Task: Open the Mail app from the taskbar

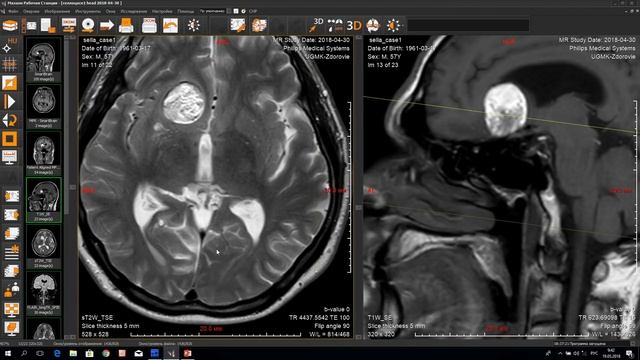Action: pyautogui.click(x=138, y=353)
